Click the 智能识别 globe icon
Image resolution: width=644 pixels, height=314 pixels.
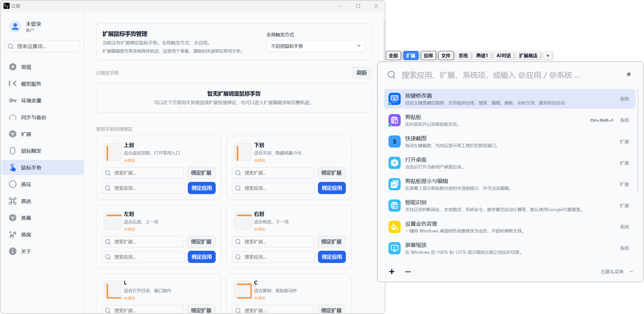click(395, 206)
